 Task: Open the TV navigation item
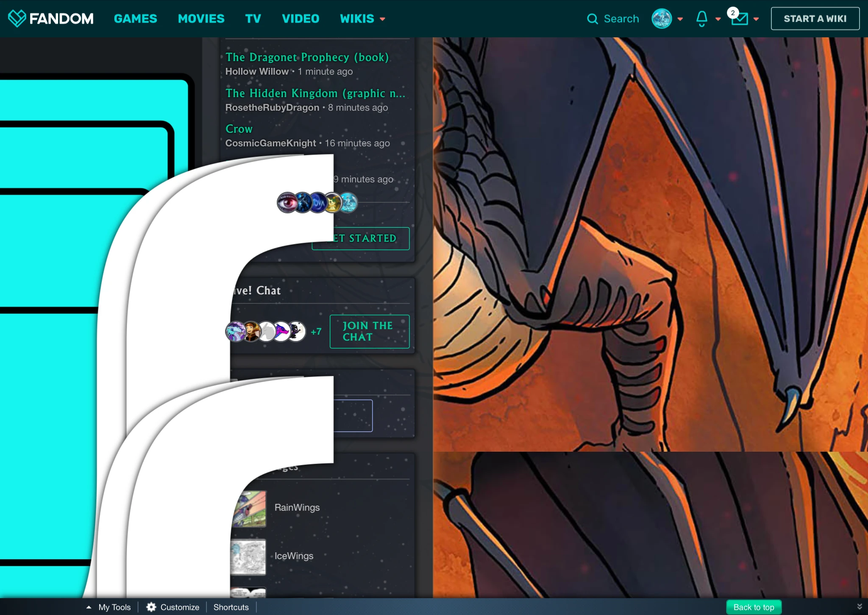point(253,19)
